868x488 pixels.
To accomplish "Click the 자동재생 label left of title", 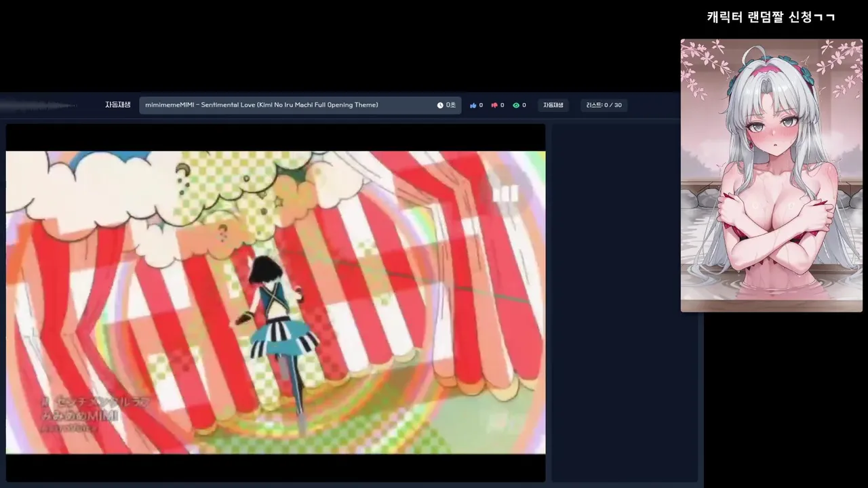I will point(117,105).
